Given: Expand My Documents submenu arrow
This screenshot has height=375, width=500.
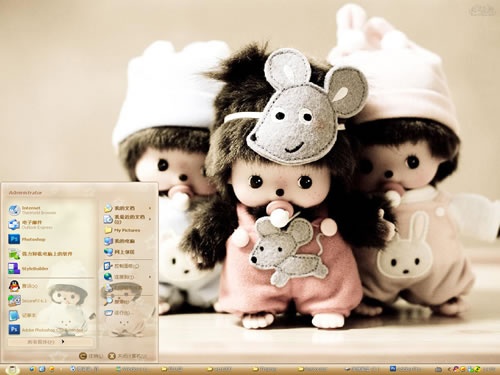Looking at the screenshot, I should click(x=150, y=208).
